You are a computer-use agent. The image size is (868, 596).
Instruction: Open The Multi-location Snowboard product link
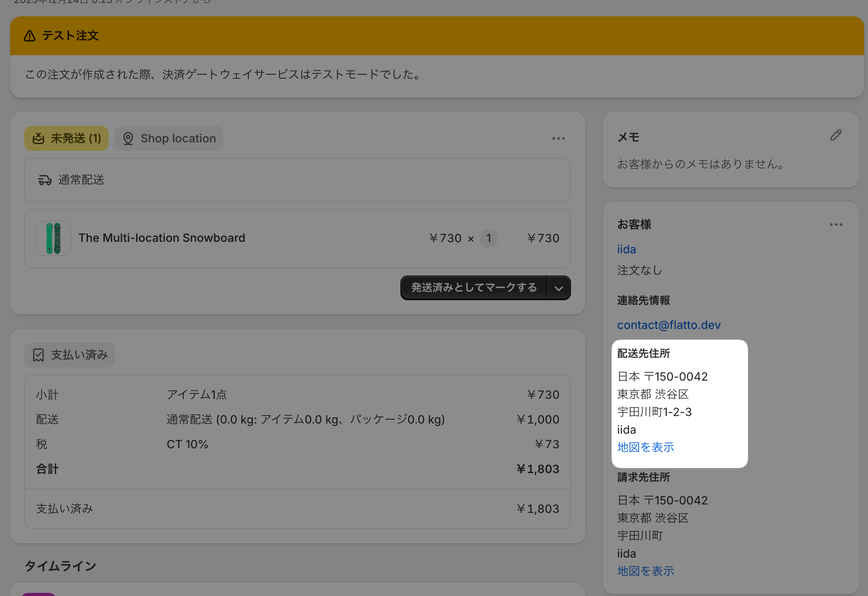[x=162, y=238]
